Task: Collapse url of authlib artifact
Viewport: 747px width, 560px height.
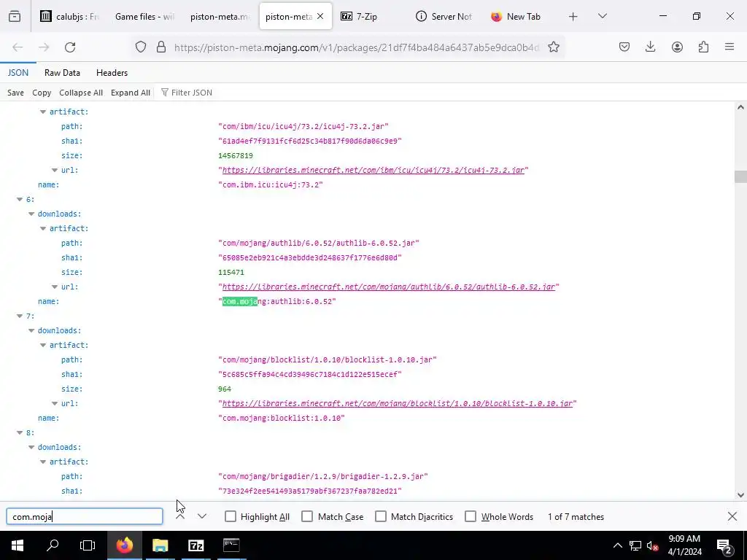Action: click(55, 287)
